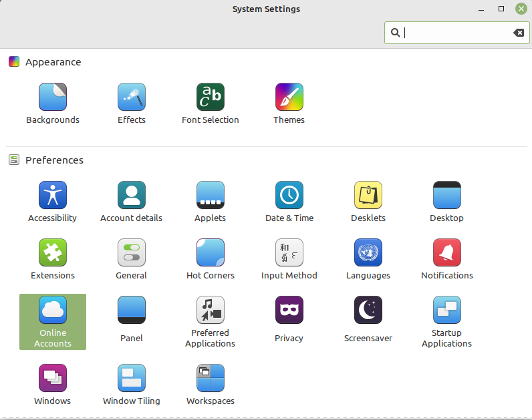Launch the Font Selection module

[211, 97]
